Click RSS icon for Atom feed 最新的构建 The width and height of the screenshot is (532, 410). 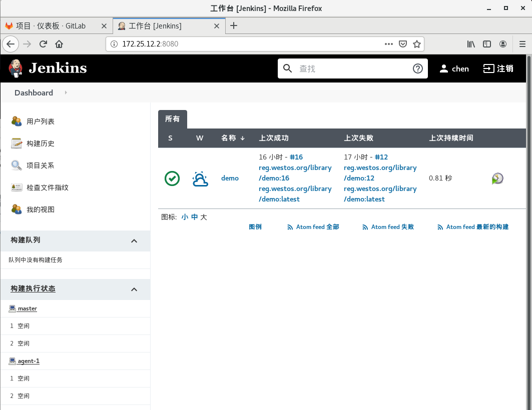[440, 227]
